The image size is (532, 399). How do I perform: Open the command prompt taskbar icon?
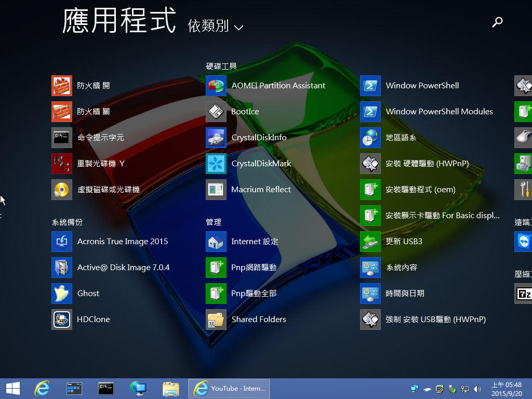click(x=106, y=389)
